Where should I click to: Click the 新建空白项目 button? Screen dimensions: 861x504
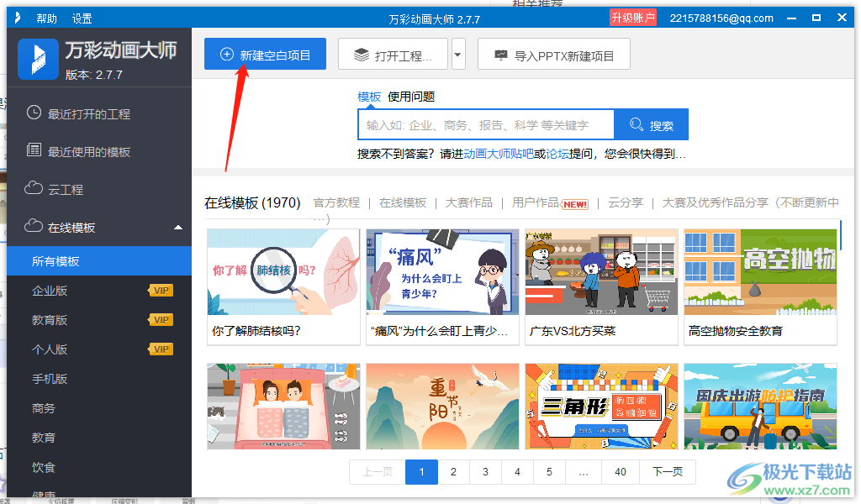pos(265,54)
